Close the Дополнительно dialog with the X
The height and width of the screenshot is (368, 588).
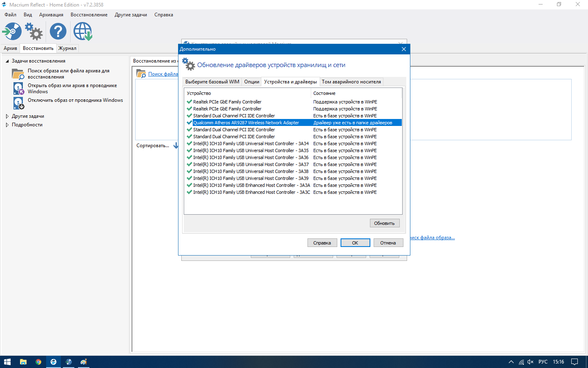(x=403, y=49)
